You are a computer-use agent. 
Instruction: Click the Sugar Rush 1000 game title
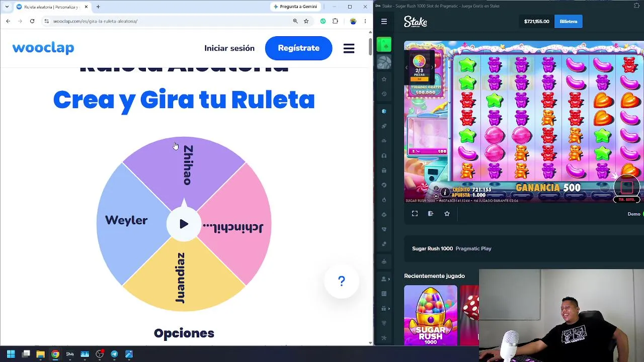coord(433,248)
